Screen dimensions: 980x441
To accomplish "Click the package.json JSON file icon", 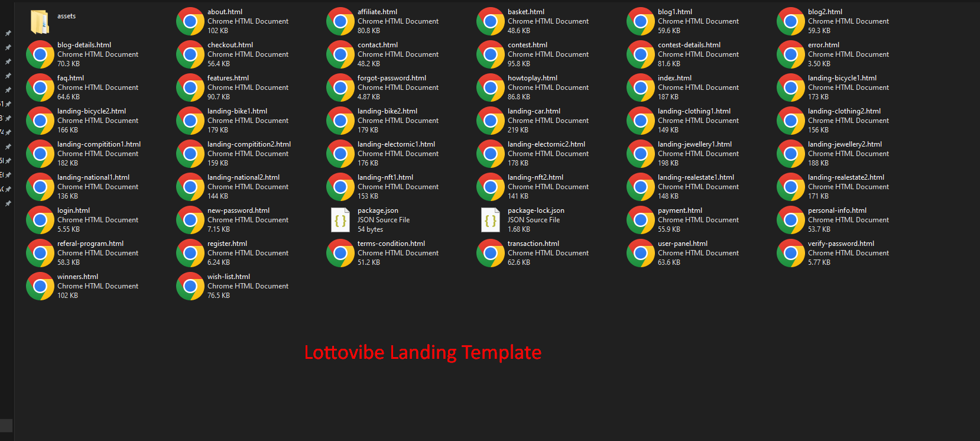I will pos(340,220).
